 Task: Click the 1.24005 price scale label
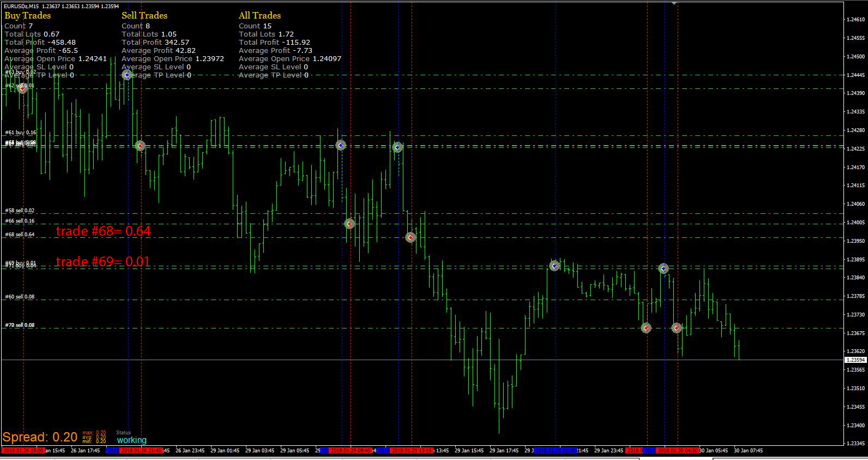pyautogui.click(x=855, y=223)
